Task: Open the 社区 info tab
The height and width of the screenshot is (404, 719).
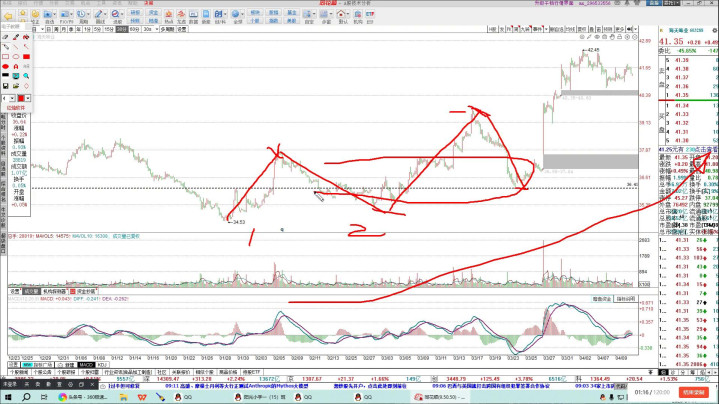Action: tap(162, 372)
